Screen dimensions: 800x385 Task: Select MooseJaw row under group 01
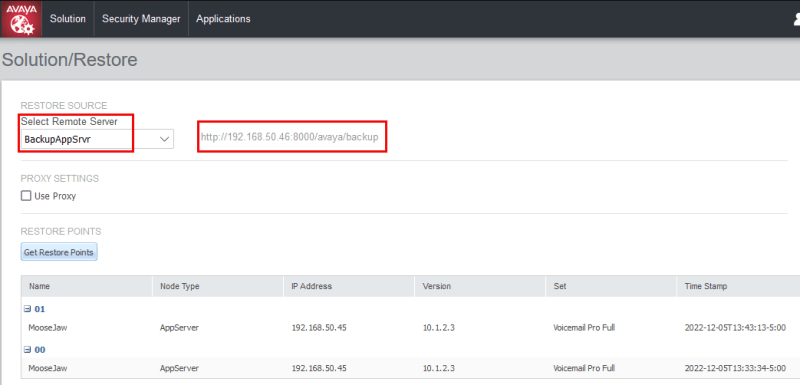tap(410, 327)
